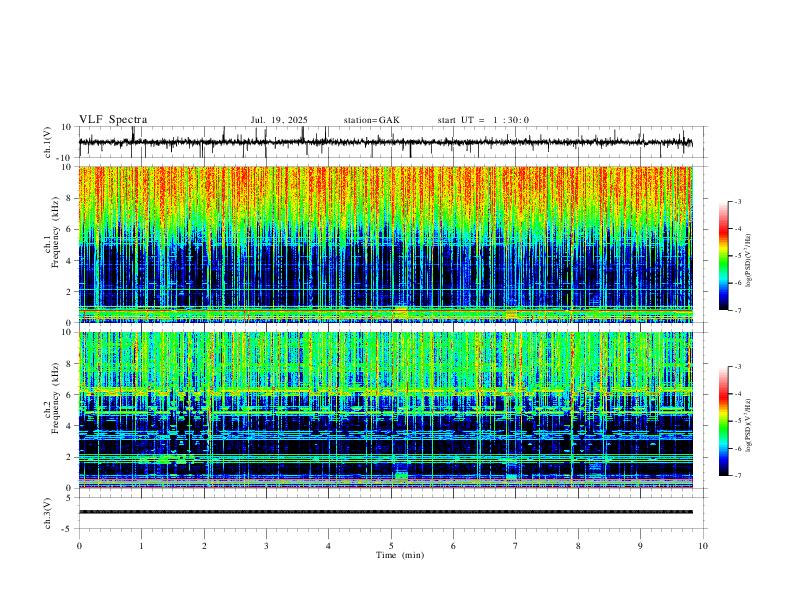Click the "ch.3(V)" axis label

[48, 513]
